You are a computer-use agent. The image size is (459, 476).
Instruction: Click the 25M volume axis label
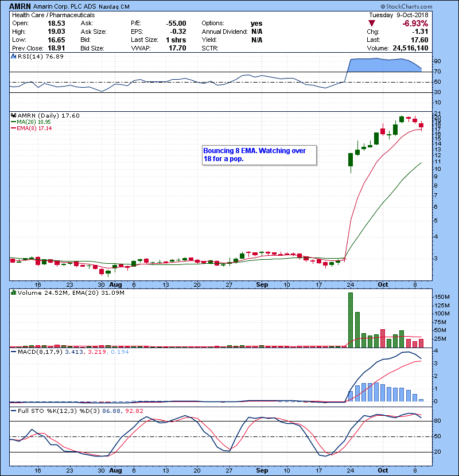pos(441,339)
